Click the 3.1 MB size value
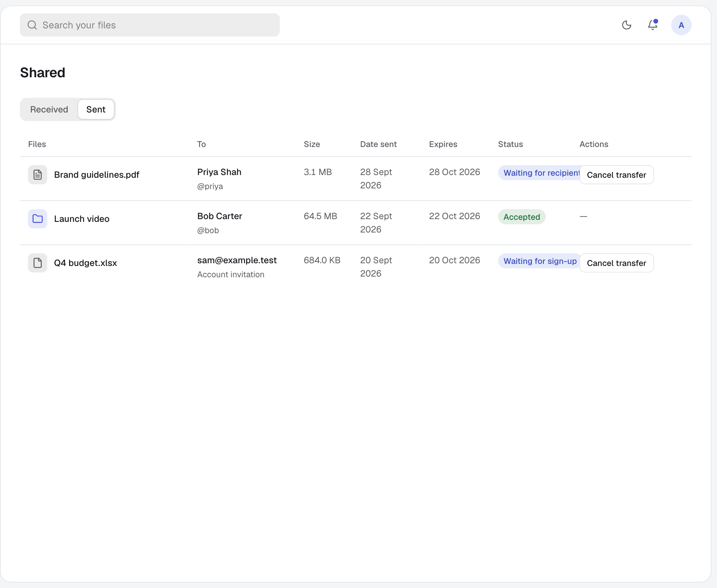The image size is (717, 588). tap(318, 172)
